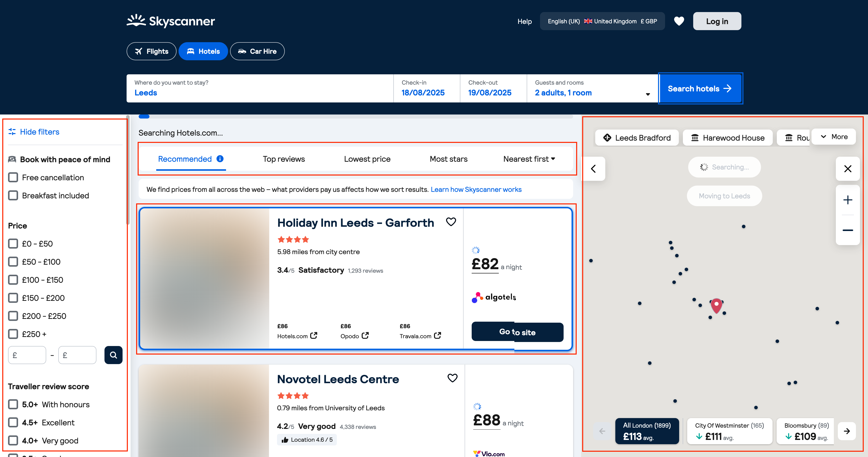
Task: Tick £150 - £200 price checkbox
Action: point(13,298)
